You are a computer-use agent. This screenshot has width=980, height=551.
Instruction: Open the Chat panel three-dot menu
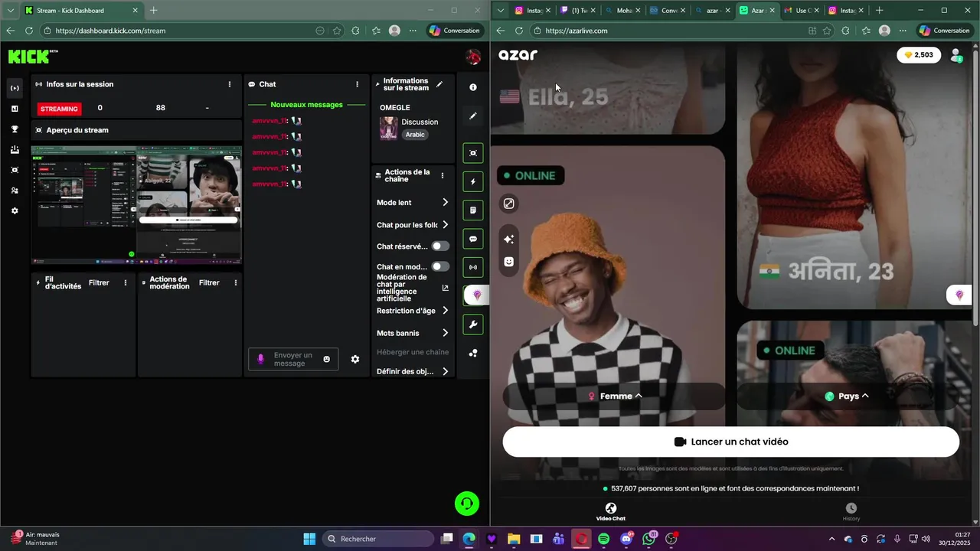pyautogui.click(x=357, y=84)
